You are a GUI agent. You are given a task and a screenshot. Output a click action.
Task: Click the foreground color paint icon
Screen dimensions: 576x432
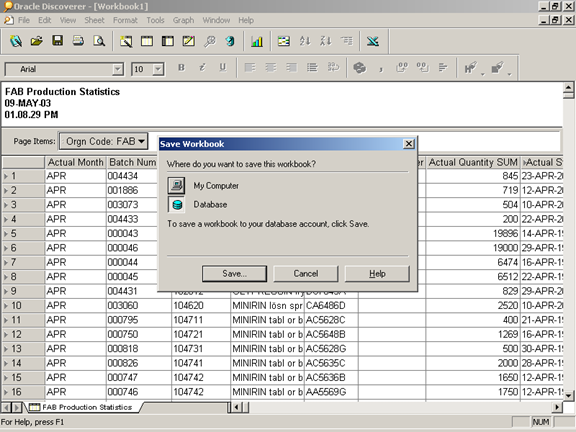click(x=471, y=68)
